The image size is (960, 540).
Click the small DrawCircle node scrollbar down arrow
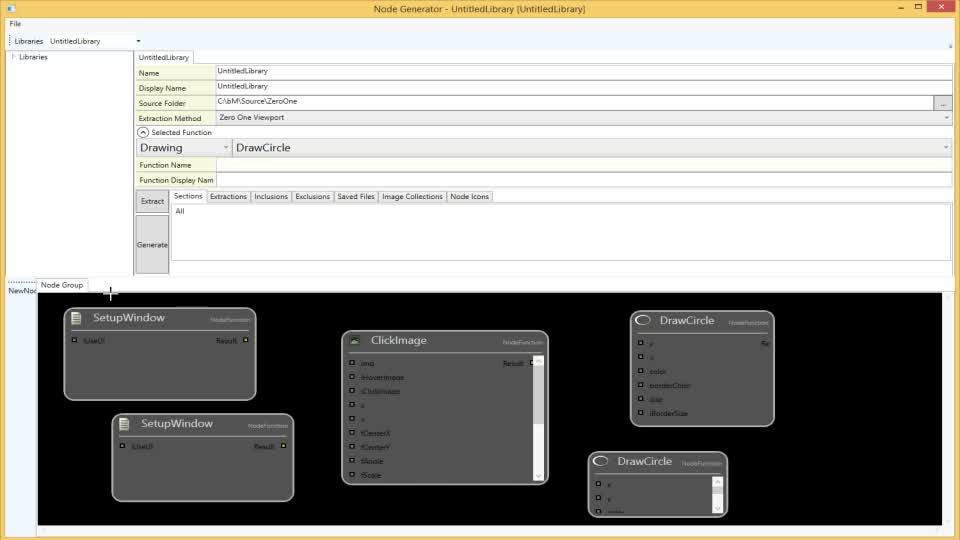click(718, 508)
